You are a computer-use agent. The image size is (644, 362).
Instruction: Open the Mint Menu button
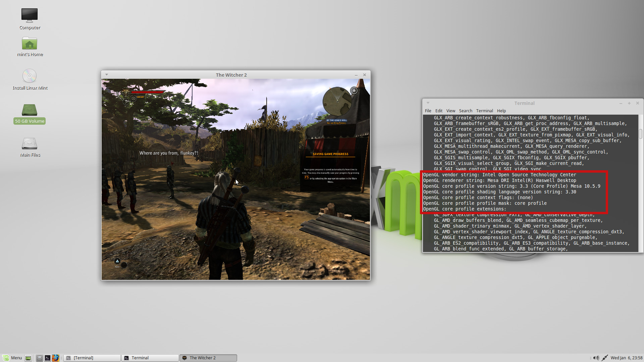pyautogui.click(x=12, y=358)
